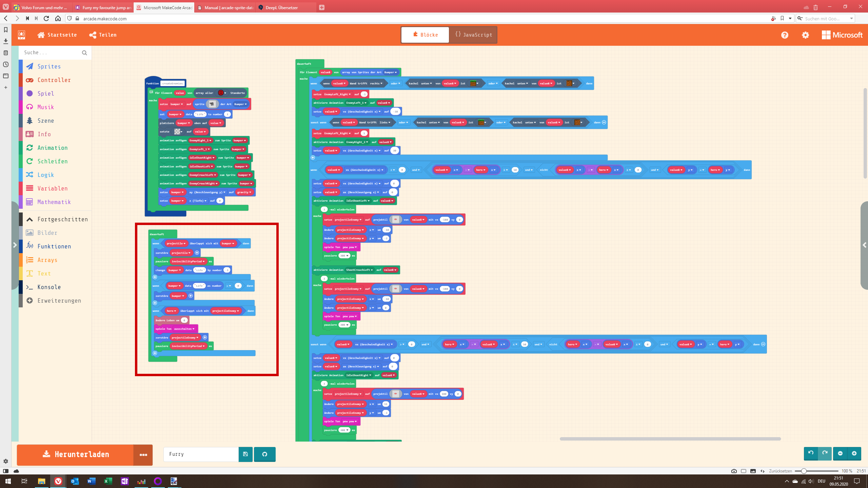The image size is (868, 488).
Task: Open the GitHub repository button
Action: [265, 454]
